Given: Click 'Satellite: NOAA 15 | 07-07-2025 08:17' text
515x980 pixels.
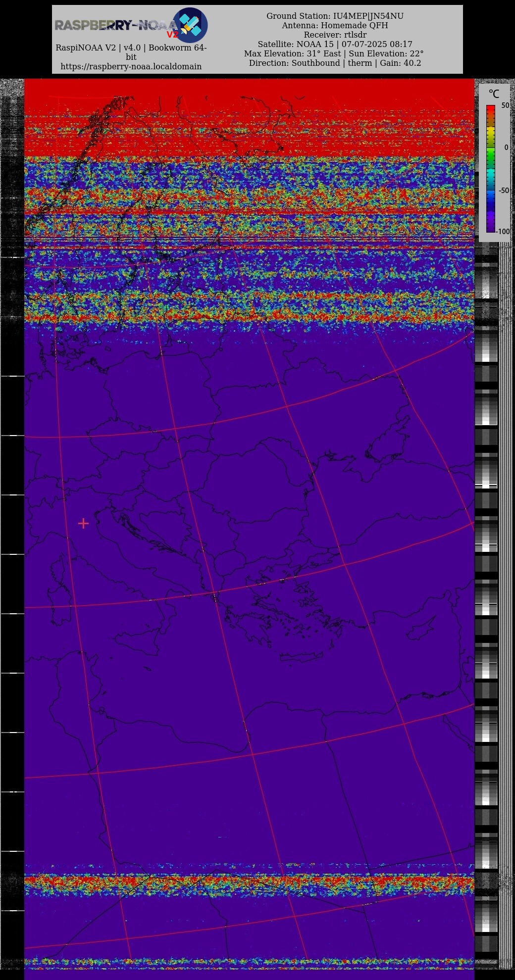Looking at the screenshot, I should click(335, 44).
